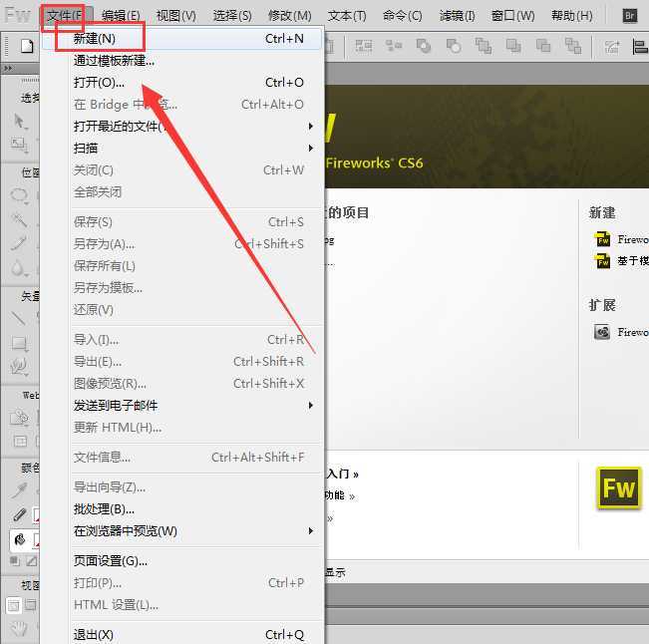Select the Line tool in vector section

(19, 318)
